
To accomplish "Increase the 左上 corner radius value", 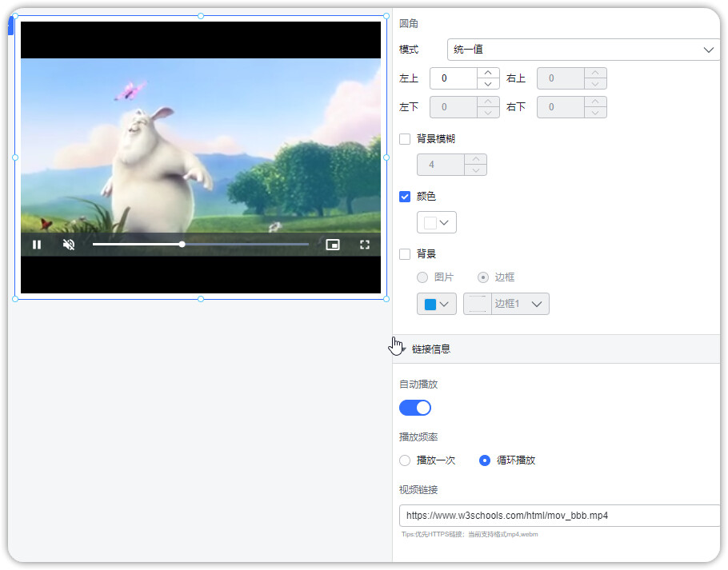I will click(488, 74).
